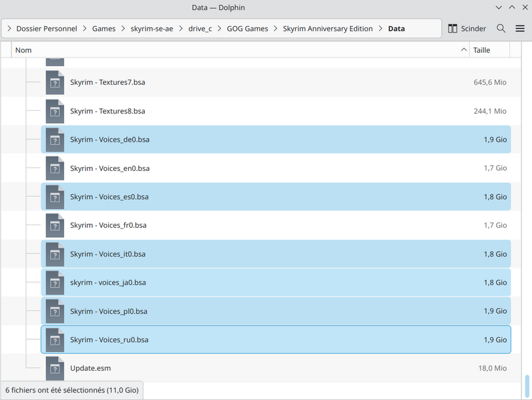Click the 645,6 Mio size value
This screenshot has height=400, width=532.
click(490, 82)
